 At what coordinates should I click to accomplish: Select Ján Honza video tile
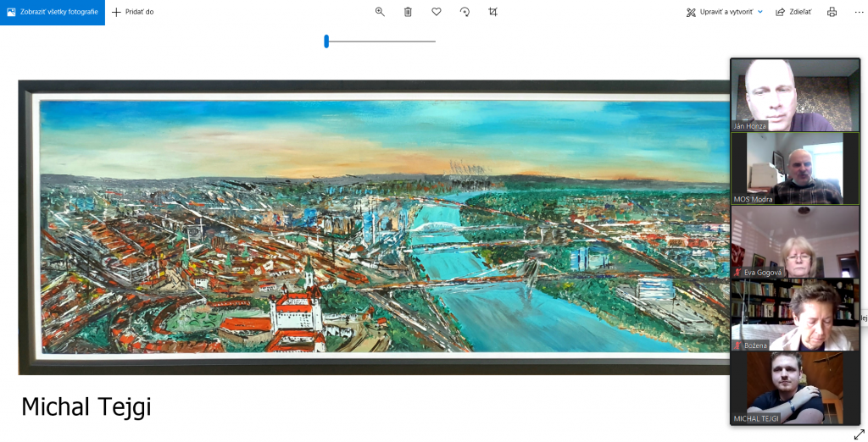tap(794, 95)
